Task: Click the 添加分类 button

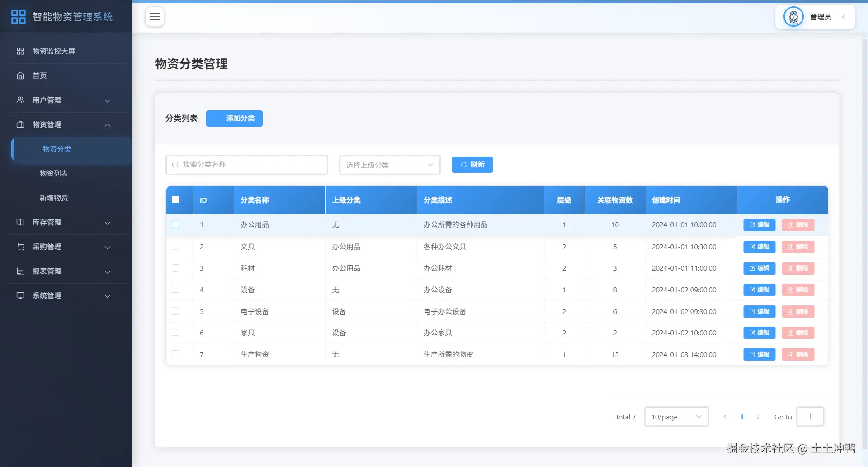Action: (234, 119)
